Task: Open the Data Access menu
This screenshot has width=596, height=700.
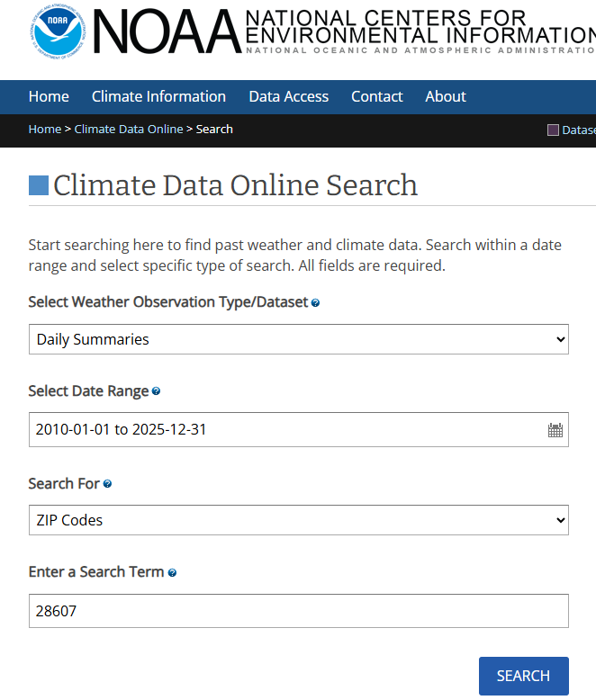Action: click(289, 96)
